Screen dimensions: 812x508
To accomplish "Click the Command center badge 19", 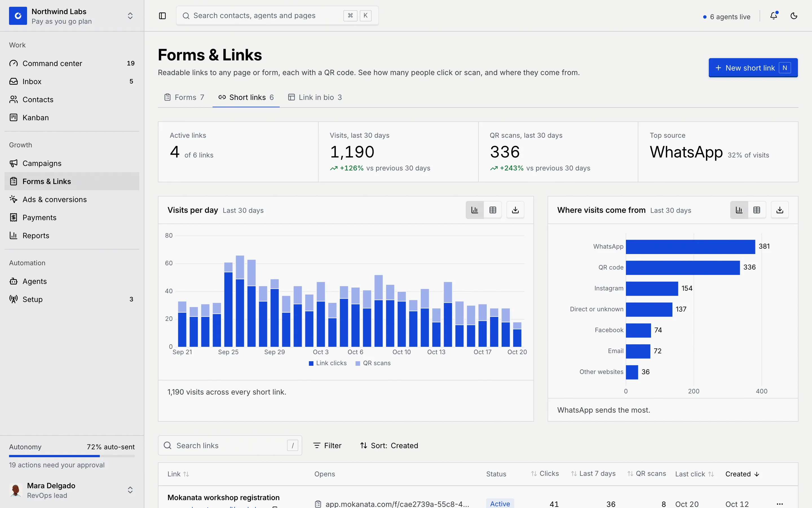I will pyautogui.click(x=131, y=63).
